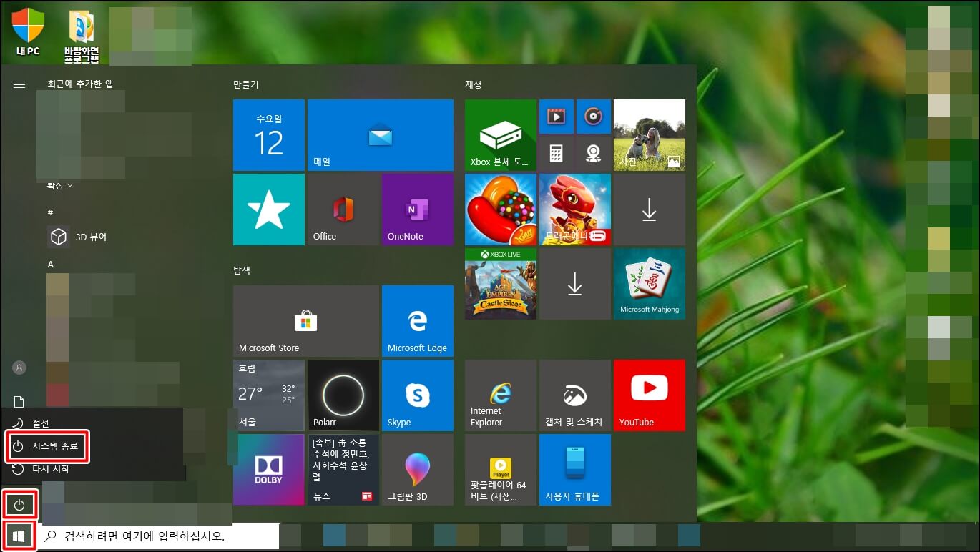Expand the 확장 recently added list
This screenshot has height=552, width=980.
coord(60,186)
